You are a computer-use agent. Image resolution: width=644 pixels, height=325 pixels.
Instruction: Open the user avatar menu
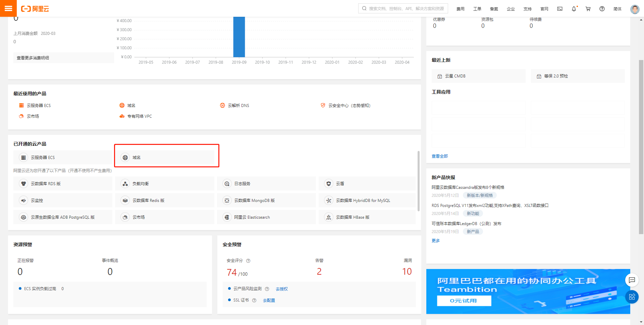[x=635, y=9]
